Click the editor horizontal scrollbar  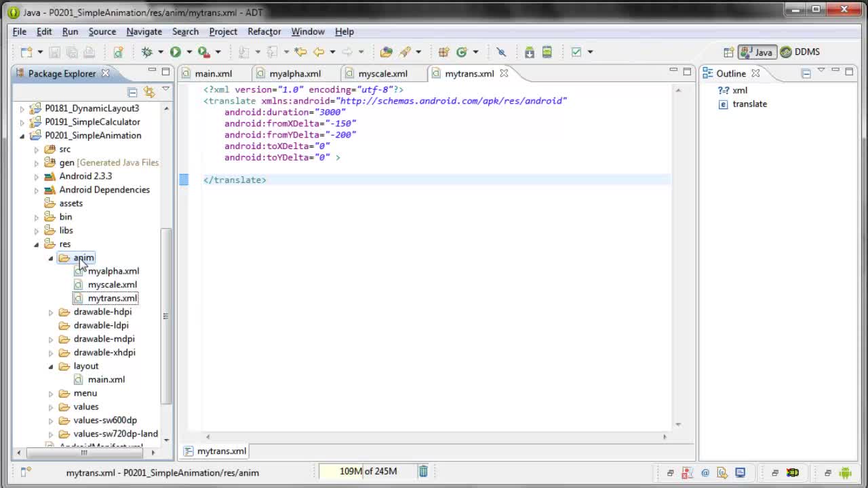tap(435, 436)
